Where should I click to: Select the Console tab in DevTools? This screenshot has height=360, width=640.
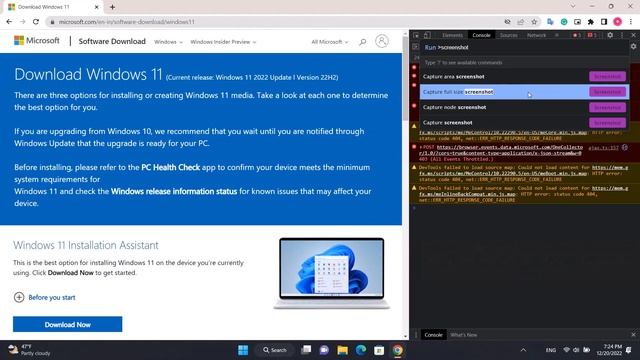coord(481,35)
